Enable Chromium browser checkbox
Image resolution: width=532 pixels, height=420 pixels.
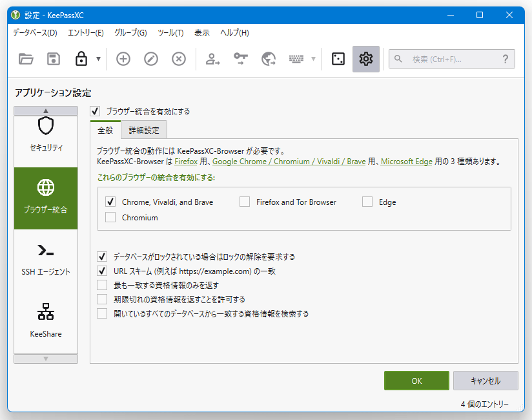(x=110, y=217)
